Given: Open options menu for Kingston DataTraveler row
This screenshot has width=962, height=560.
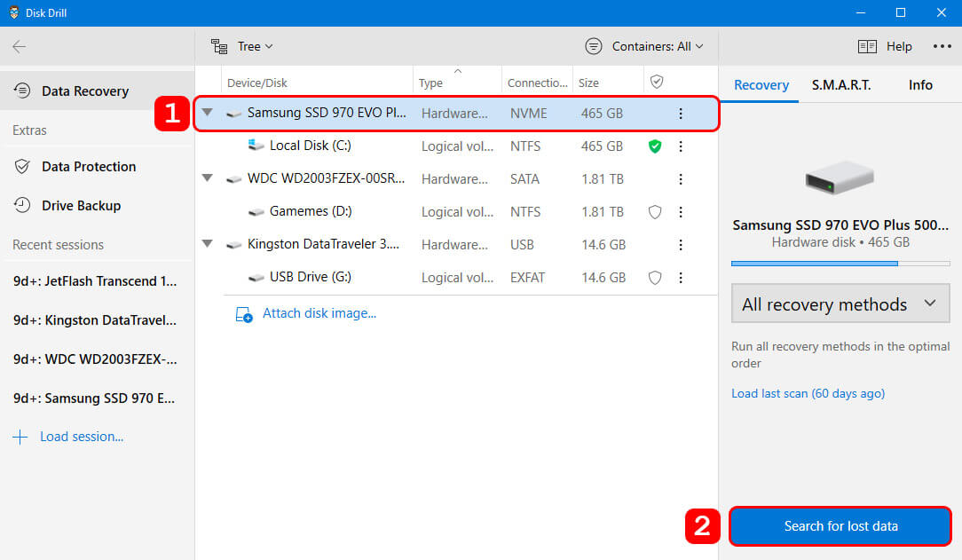Looking at the screenshot, I should [x=681, y=245].
